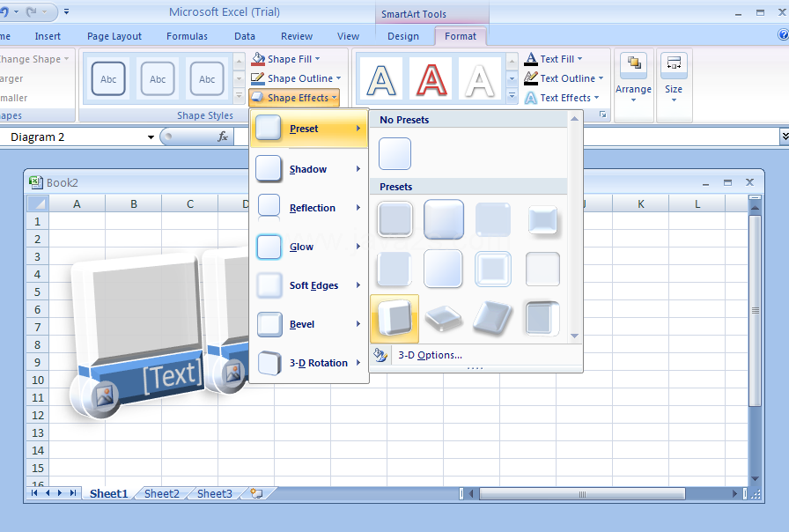Choose the second Abc shape style
Viewport: 789px width, 532px height.
point(158,79)
